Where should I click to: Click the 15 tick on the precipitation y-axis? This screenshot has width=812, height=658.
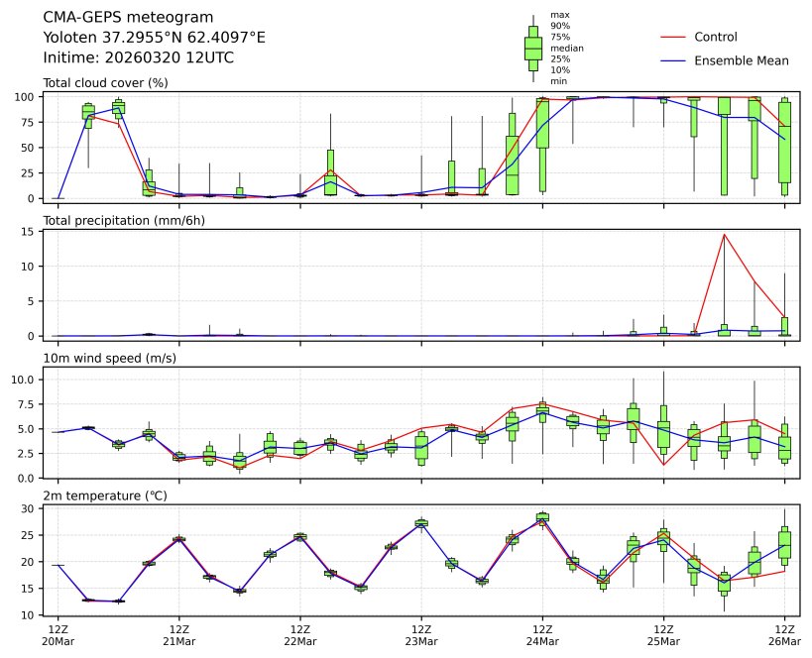click(30, 233)
